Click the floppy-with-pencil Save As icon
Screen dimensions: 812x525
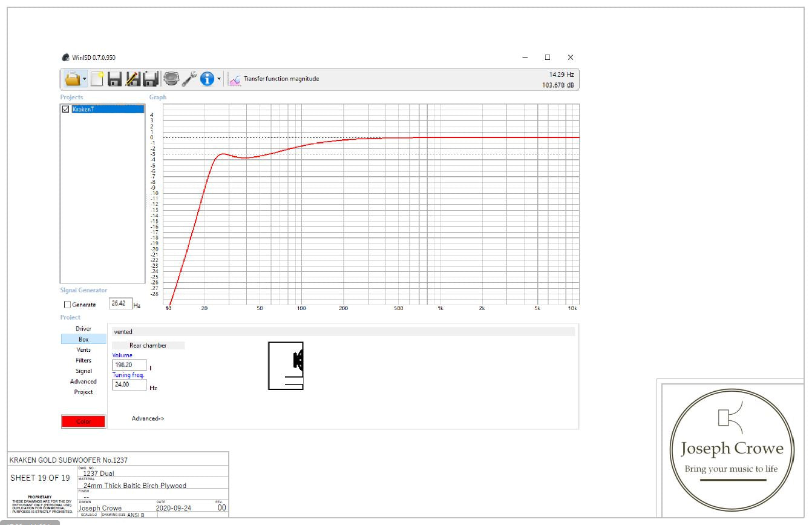(133, 79)
